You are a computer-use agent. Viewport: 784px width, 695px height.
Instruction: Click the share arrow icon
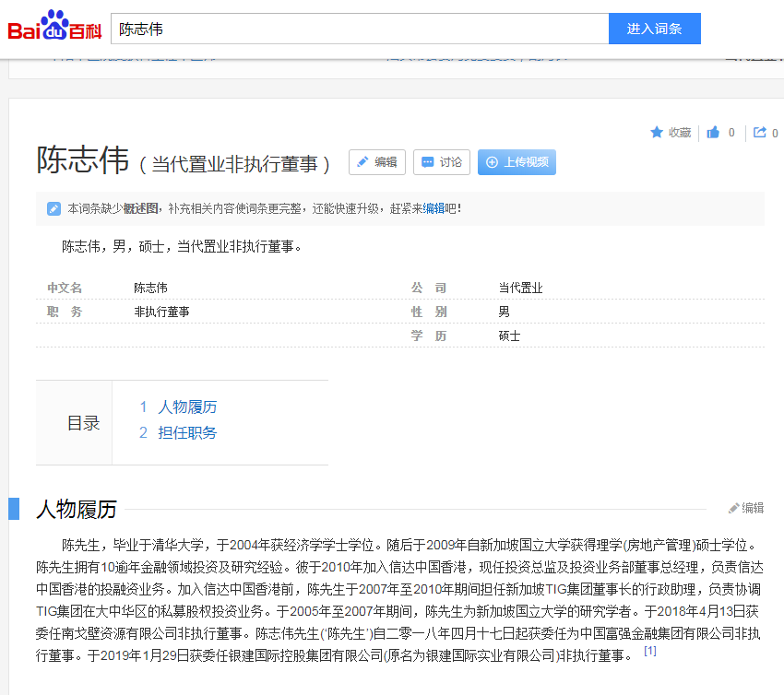tap(760, 133)
